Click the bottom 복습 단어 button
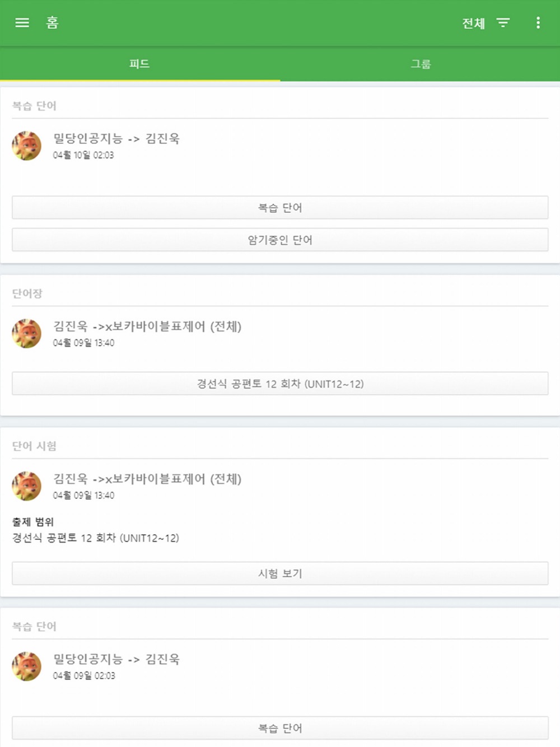Viewport: 560px width, 747px height. point(280,728)
